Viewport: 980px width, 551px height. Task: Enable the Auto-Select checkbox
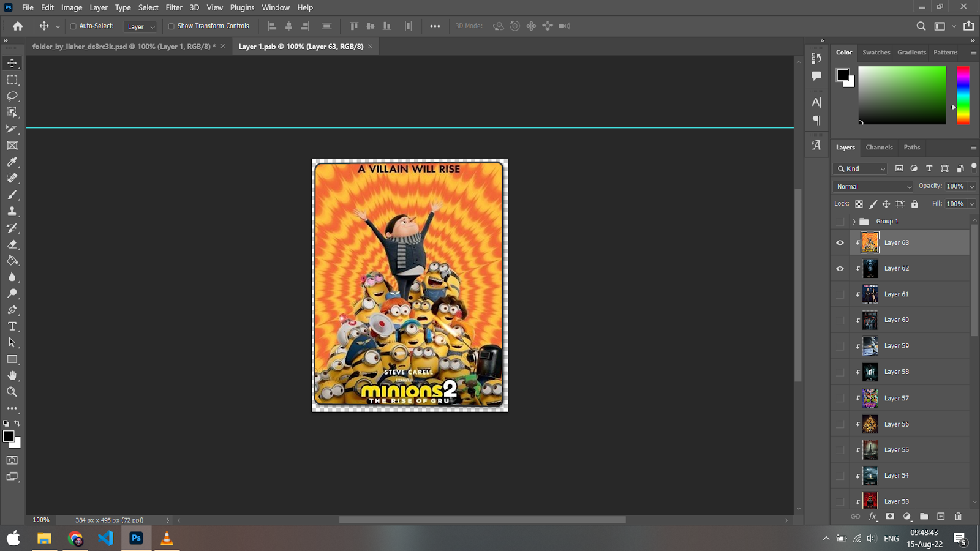pyautogui.click(x=73, y=26)
